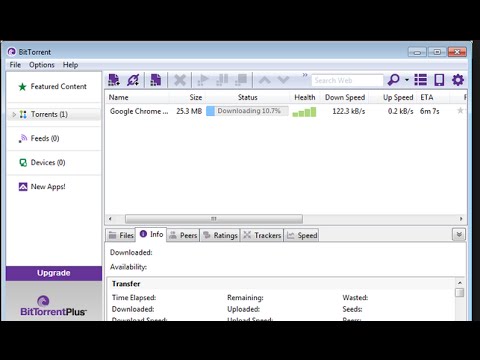The image size is (480, 360).
Task: Sort by the Size column header
Action: tap(187, 97)
